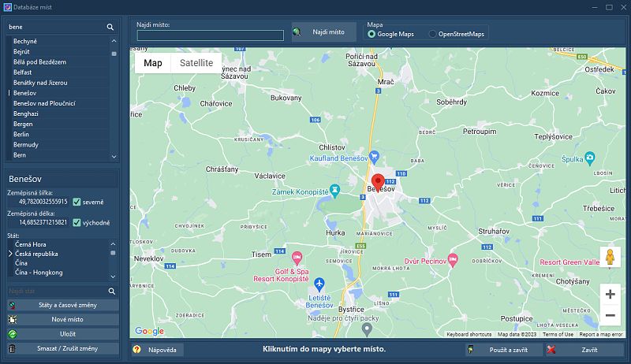631x364 pixels.
Task: Switch to the Map view tab
Action: [x=153, y=63]
